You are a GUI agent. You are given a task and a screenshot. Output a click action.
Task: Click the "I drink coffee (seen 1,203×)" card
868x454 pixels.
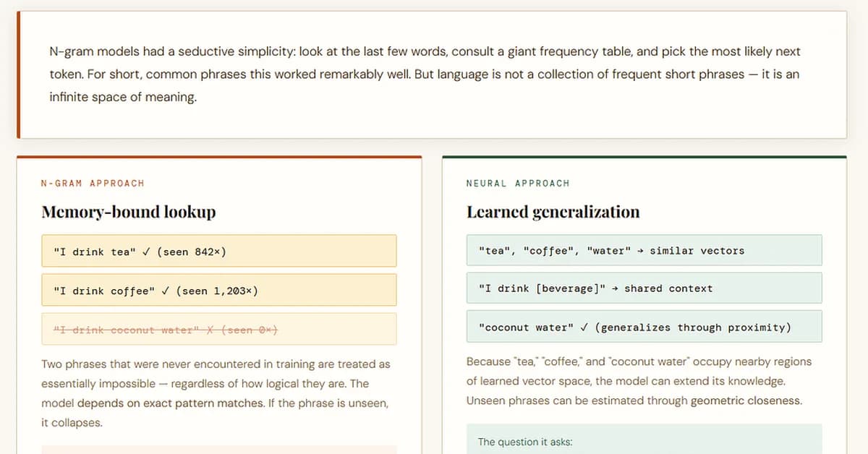[218, 290]
